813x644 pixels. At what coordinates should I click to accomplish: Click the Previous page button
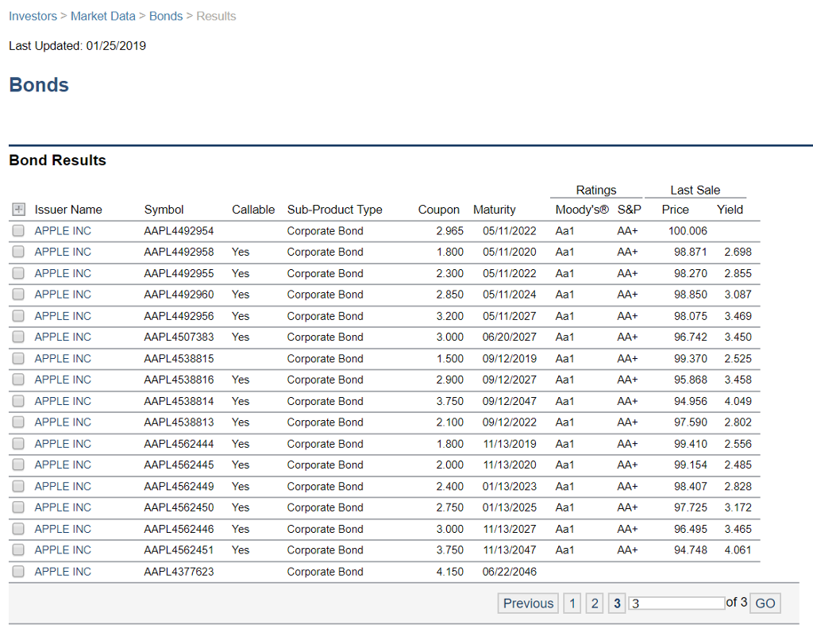click(528, 603)
